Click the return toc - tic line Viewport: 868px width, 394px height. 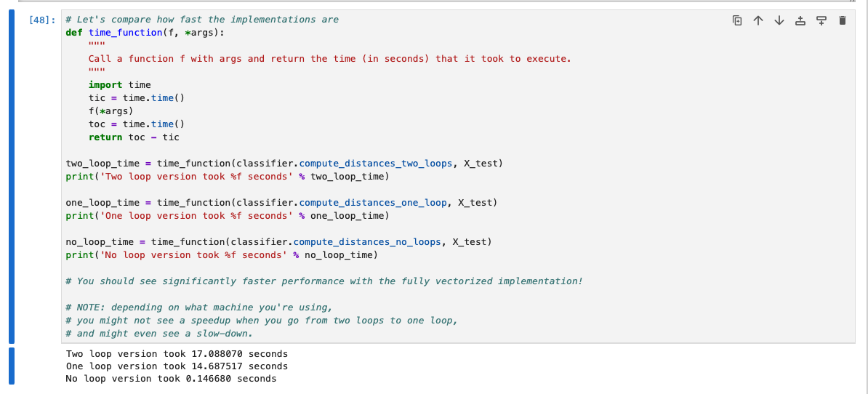pyautogui.click(x=134, y=137)
